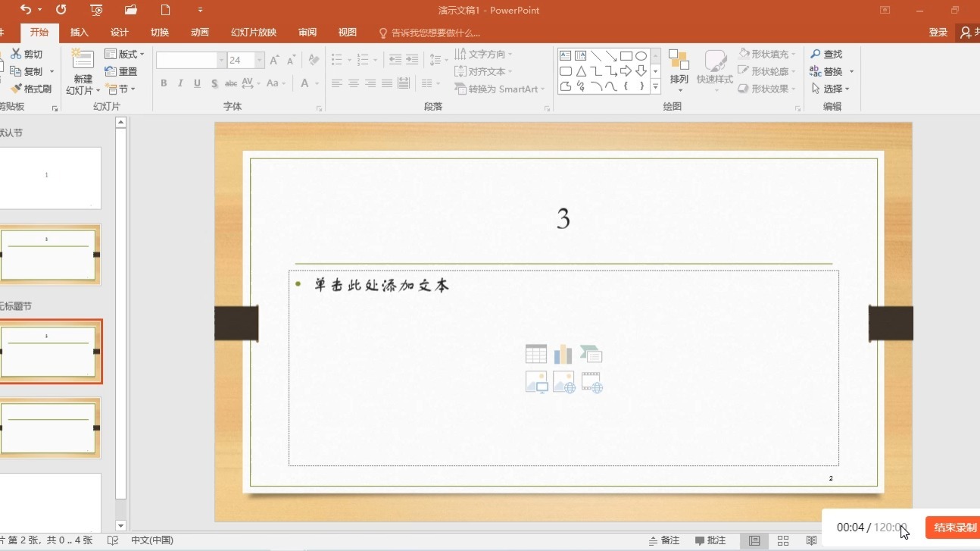The height and width of the screenshot is (551, 980).
Task: Toggle Bold formatting
Action: 164,83
